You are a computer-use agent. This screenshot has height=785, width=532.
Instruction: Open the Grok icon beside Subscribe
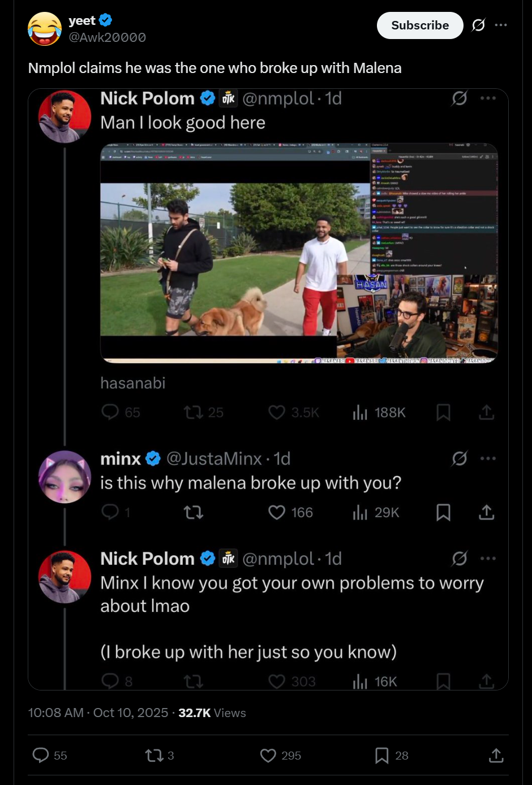pyautogui.click(x=478, y=25)
